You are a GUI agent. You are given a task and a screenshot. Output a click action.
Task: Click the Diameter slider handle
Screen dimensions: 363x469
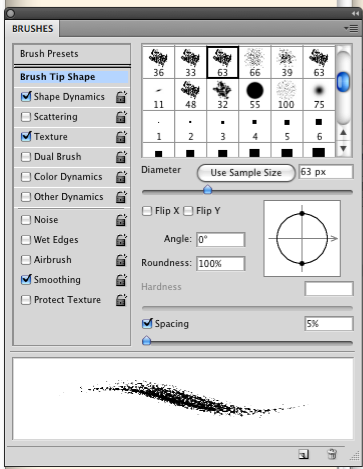[208, 190]
